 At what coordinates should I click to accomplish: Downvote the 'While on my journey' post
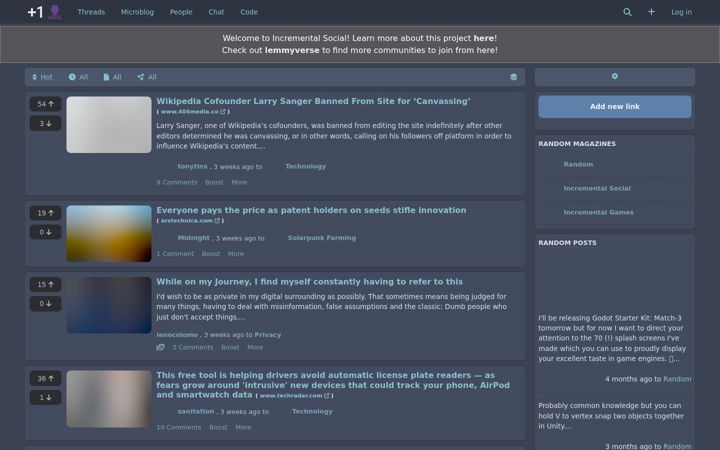[x=45, y=304]
